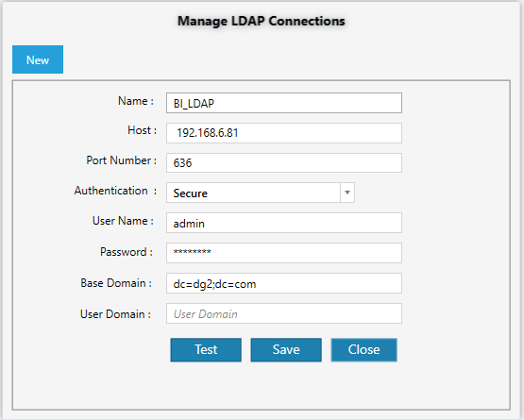Save the LDAP connection settings
The image size is (524, 420).
[286, 350]
